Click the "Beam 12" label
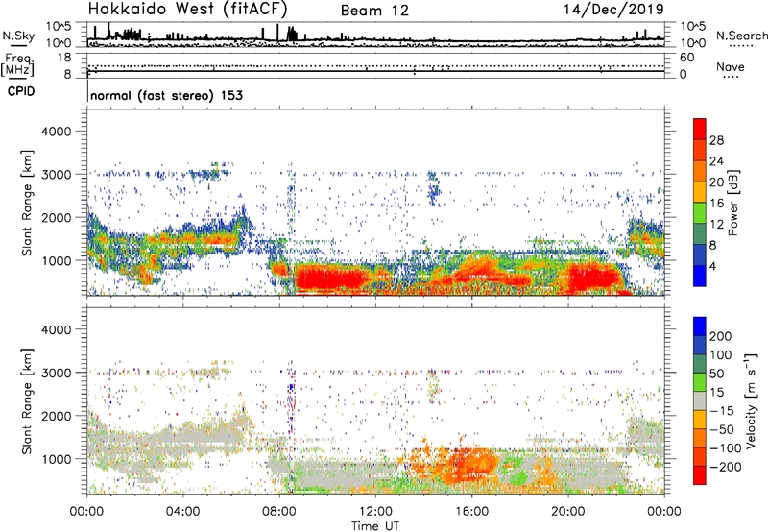 point(374,11)
